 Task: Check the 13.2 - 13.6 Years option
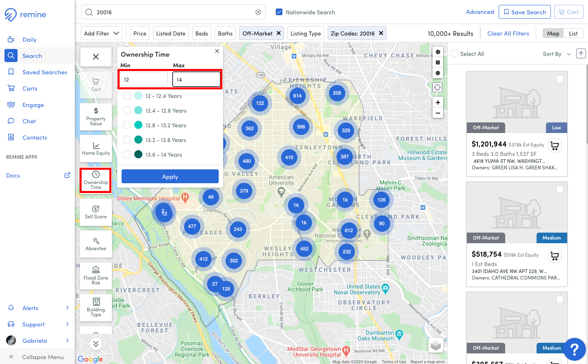127,140
